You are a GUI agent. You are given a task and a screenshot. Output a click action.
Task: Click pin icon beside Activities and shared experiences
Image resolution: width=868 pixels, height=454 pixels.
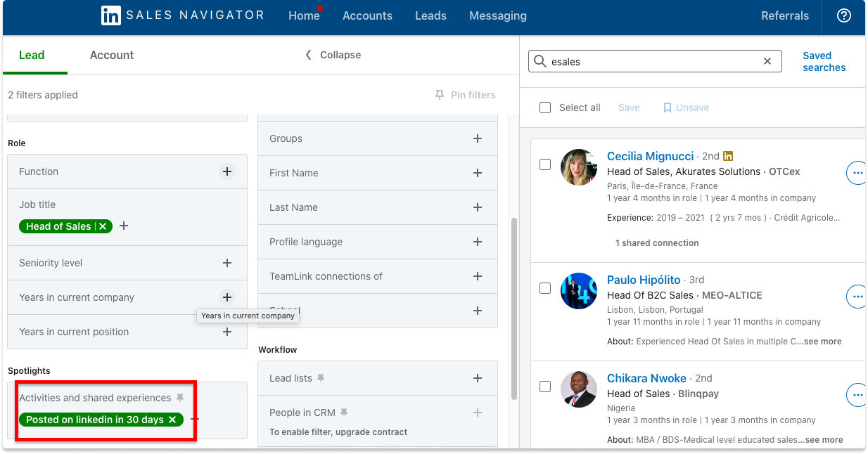point(180,398)
